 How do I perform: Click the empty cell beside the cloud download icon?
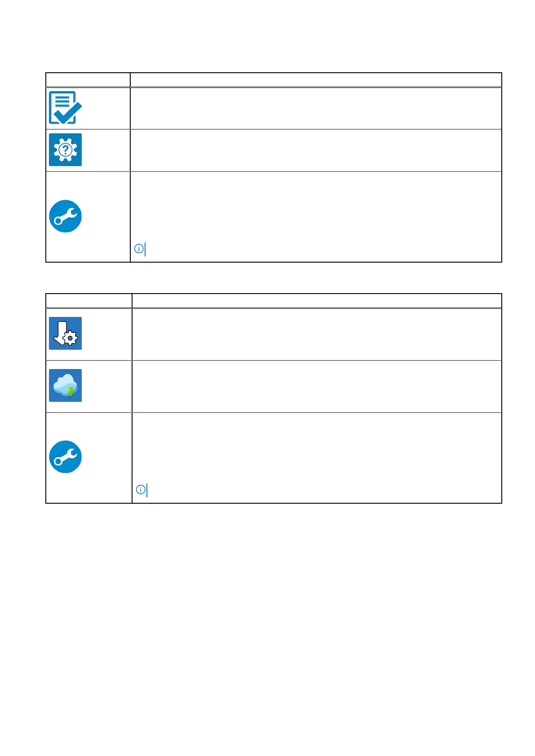pos(316,386)
